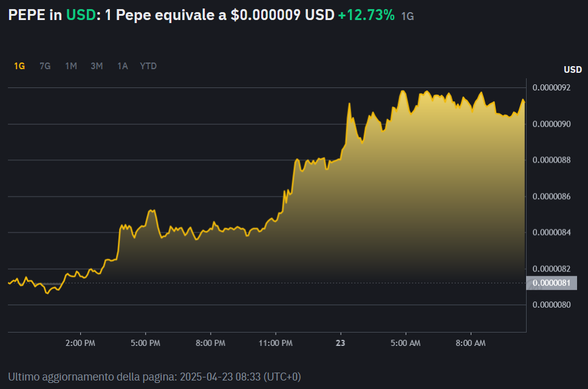Screen dimensions: 588x389
Task: Switch to the 1M time range
Action: click(x=71, y=66)
